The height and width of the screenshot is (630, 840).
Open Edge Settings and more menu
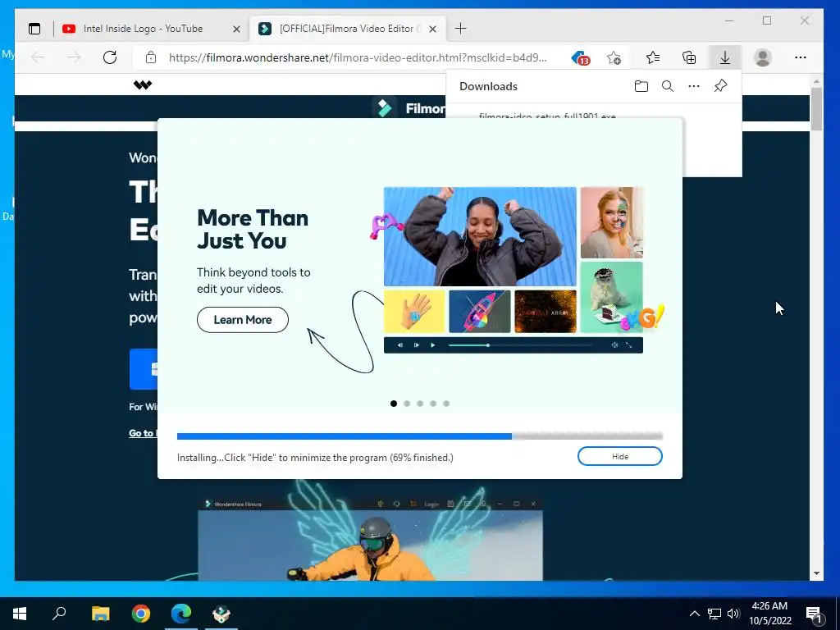click(801, 57)
